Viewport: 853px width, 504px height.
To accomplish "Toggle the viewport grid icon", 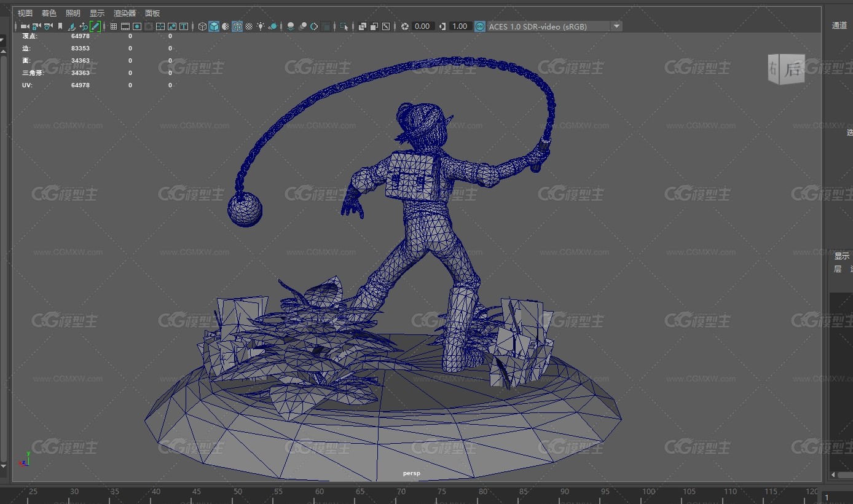I will point(114,26).
